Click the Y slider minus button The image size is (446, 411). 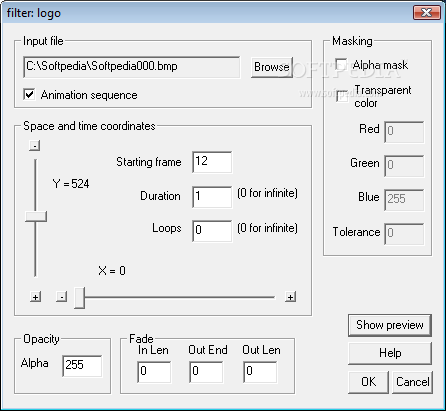coord(35,145)
